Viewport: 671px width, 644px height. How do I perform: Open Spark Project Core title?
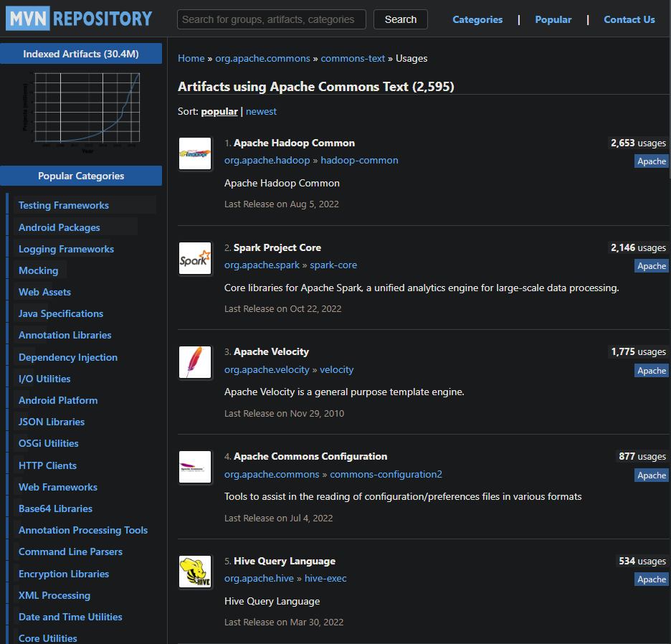pyautogui.click(x=277, y=247)
